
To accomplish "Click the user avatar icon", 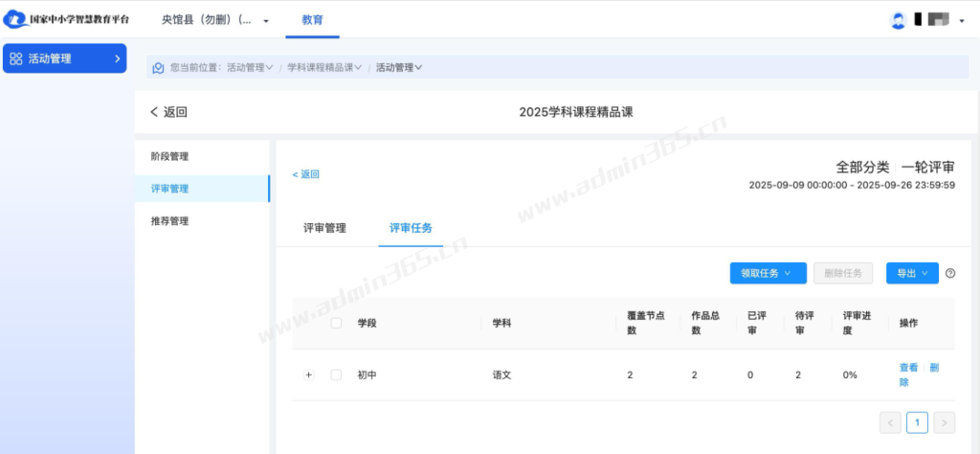I will click(x=898, y=20).
